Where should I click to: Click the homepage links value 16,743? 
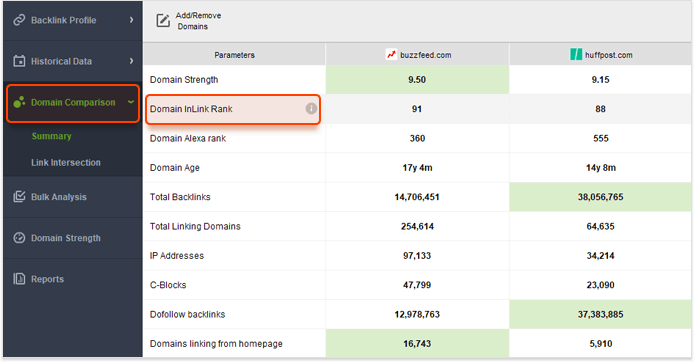coord(417,344)
